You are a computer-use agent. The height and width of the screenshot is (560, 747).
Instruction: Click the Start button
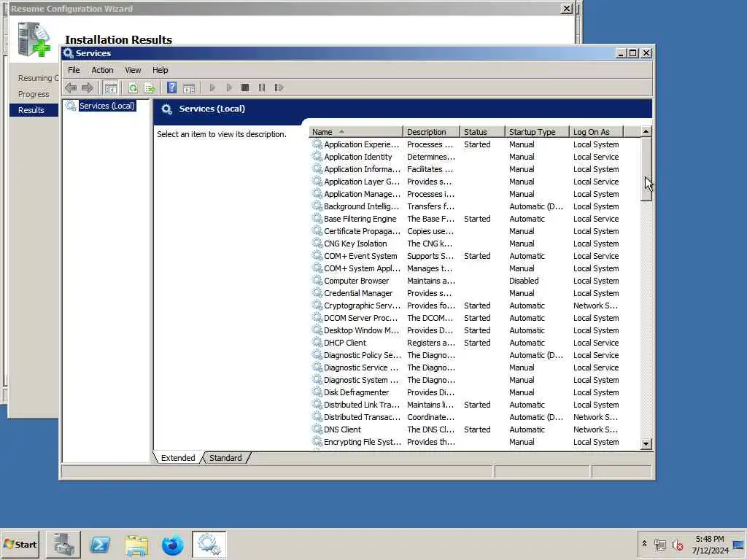pyautogui.click(x=20, y=545)
